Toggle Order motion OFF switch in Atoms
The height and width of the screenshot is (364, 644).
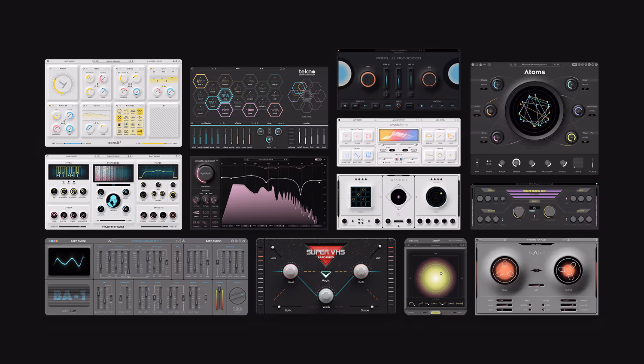click(585, 89)
